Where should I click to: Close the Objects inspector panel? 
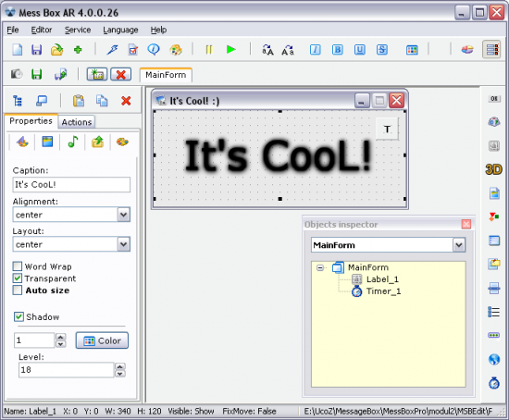(466, 224)
